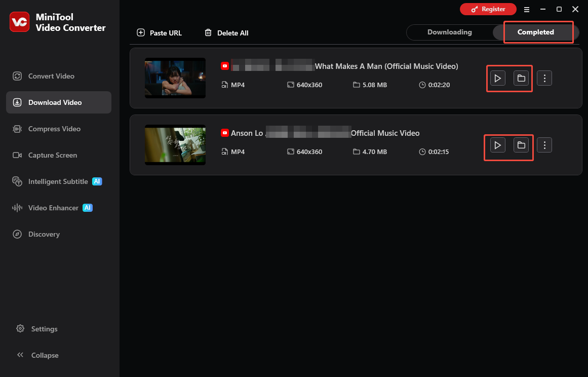Open Video Enhancer AI feature
The height and width of the screenshot is (377, 588).
point(59,208)
